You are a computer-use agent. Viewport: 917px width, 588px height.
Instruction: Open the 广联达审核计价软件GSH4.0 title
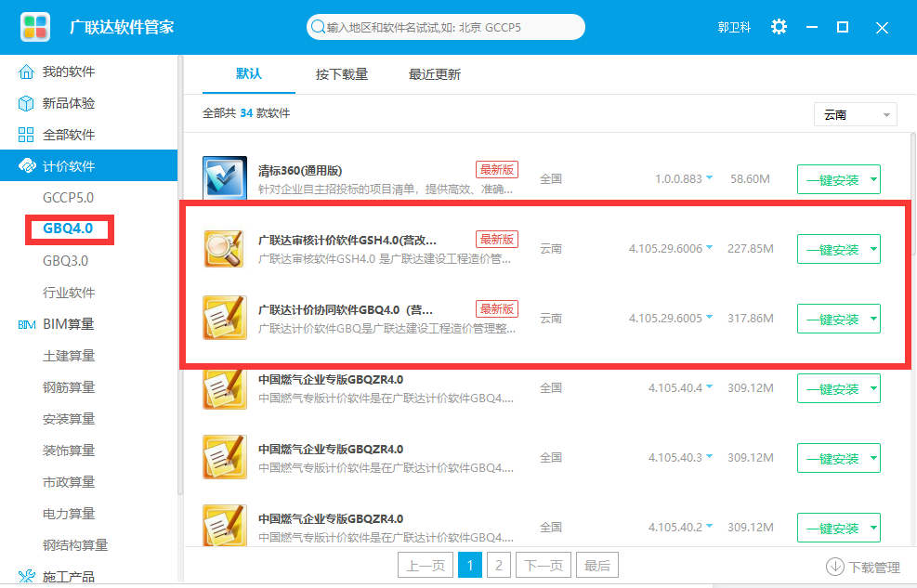347,240
